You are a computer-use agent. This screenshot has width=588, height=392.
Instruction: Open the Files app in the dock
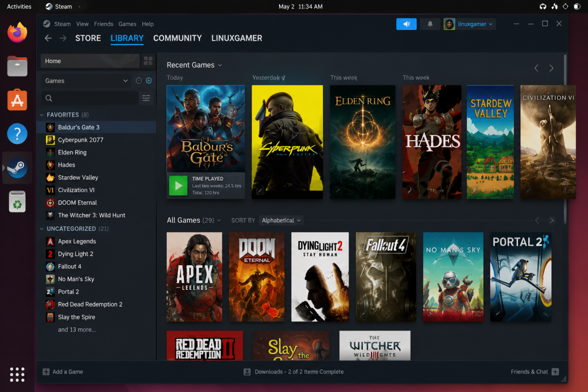(17, 67)
